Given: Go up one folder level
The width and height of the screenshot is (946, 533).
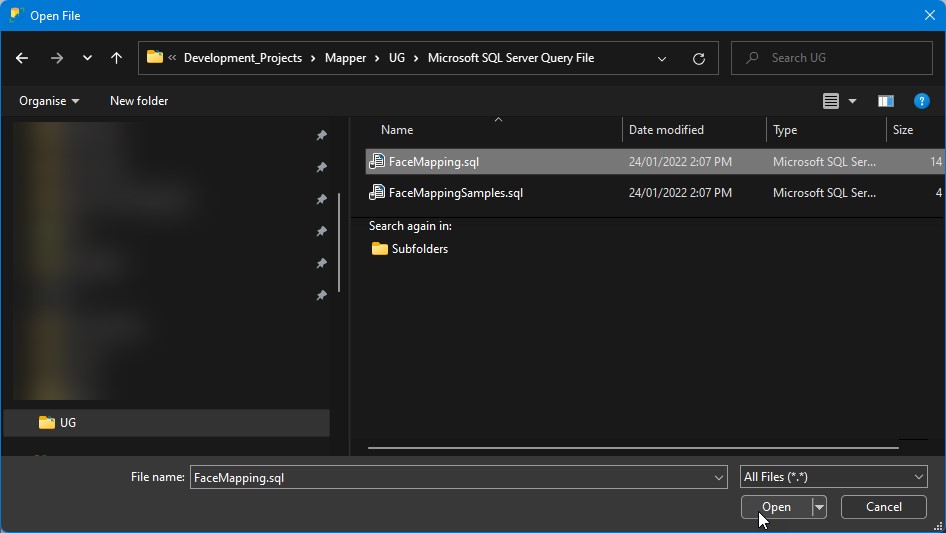Looking at the screenshot, I should tap(116, 58).
